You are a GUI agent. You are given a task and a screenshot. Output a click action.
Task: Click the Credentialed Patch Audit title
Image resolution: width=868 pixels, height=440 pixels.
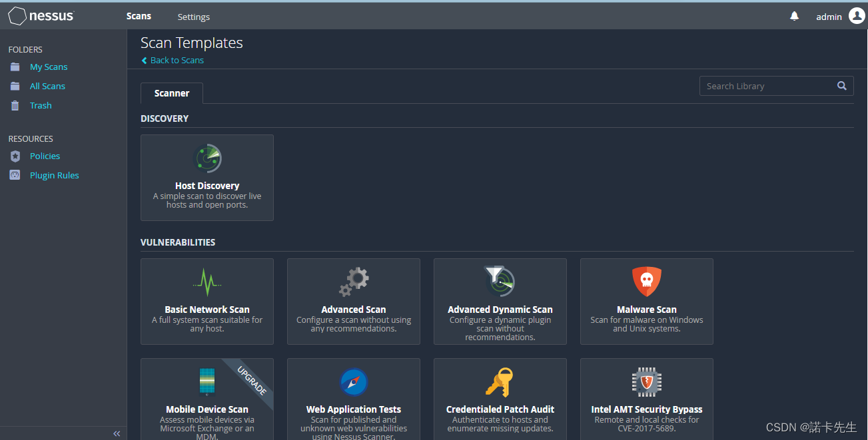pyautogui.click(x=500, y=409)
